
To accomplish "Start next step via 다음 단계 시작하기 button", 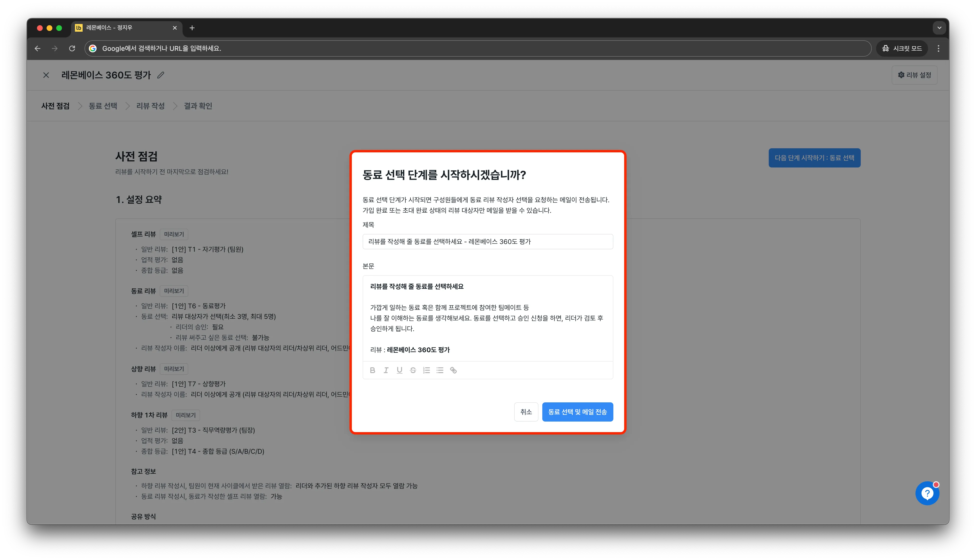I will tap(814, 158).
